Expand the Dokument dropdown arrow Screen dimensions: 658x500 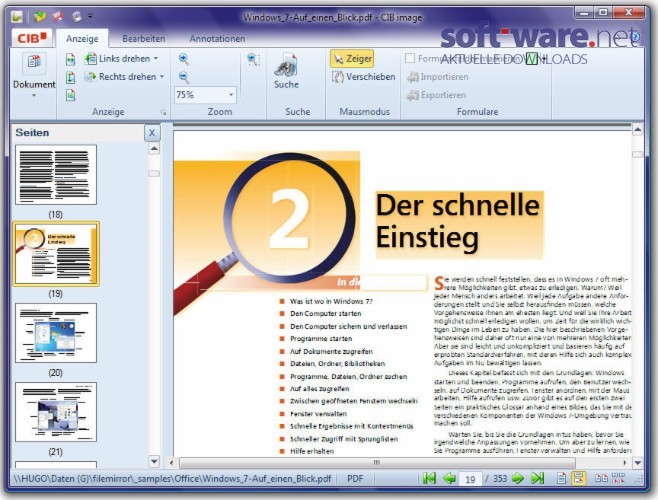coord(34,96)
